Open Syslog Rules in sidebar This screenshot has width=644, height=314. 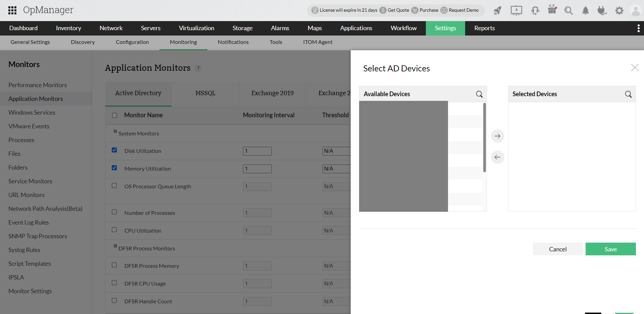click(x=24, y=250)
